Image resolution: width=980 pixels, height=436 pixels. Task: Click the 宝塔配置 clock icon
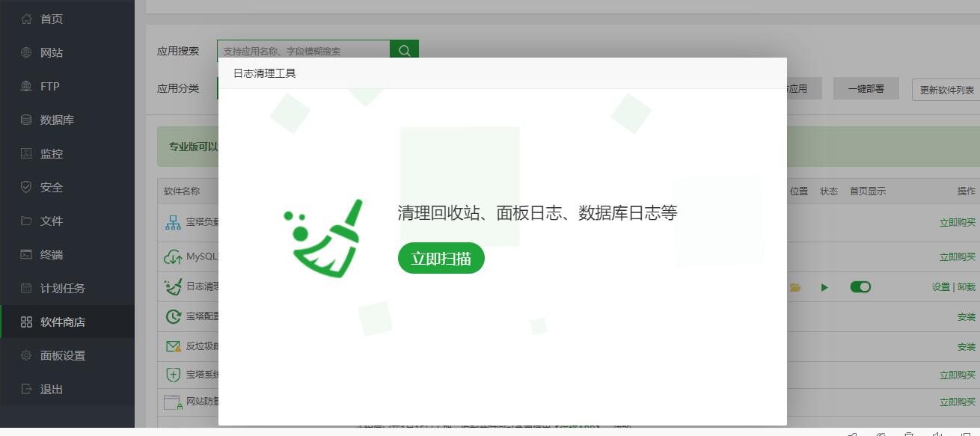pos(172,315)
